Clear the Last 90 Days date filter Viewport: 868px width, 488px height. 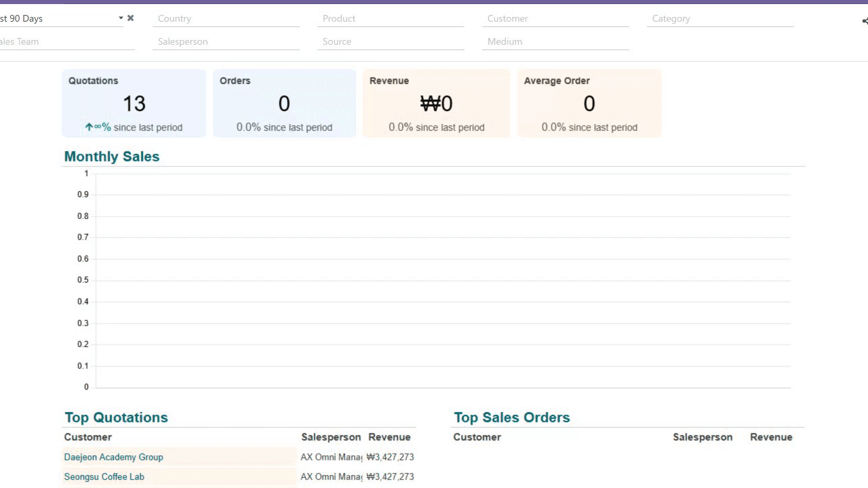pos(130,18)
